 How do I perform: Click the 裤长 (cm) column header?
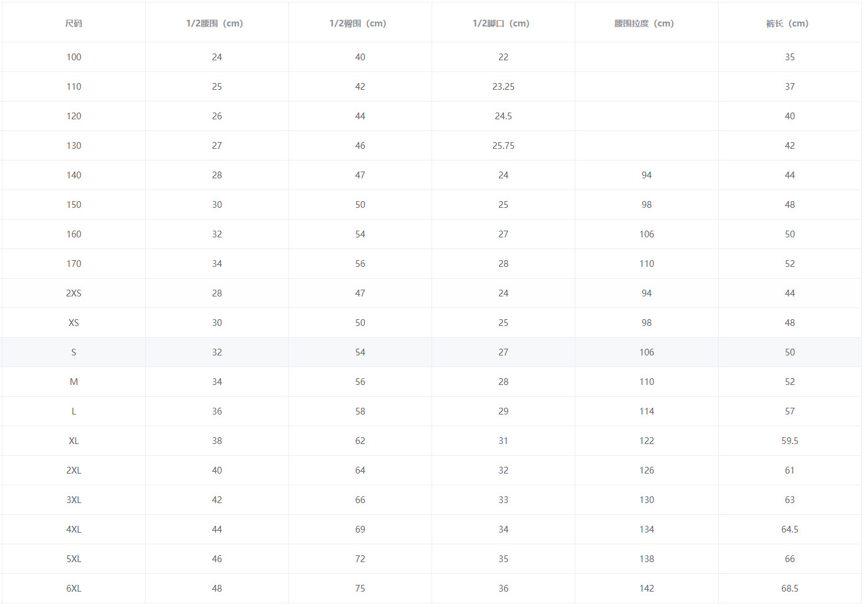(787, 23)
